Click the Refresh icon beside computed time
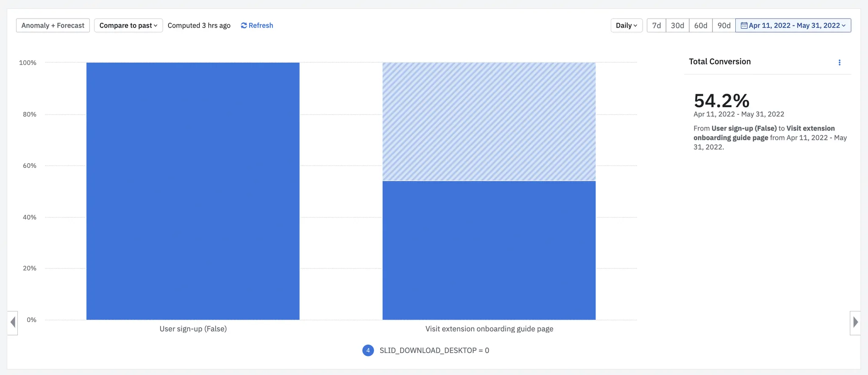This screenshot has height=375, width=868. tap(244, 25)
